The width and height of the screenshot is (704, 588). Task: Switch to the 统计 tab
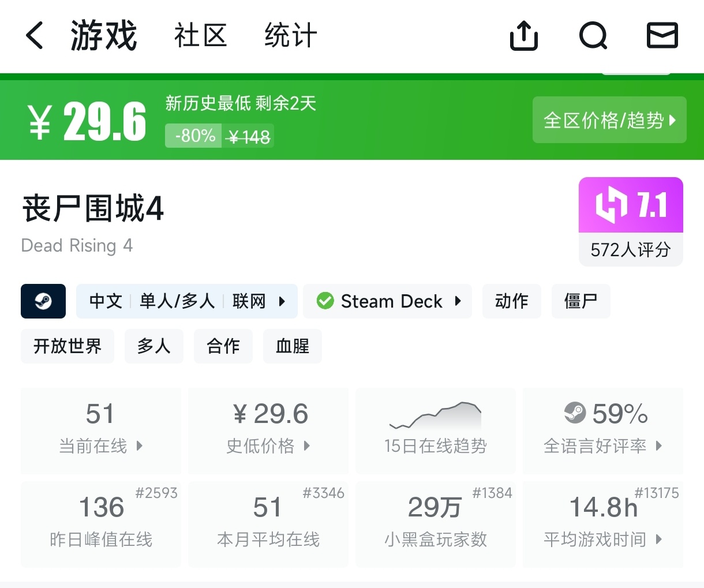click(291, 36)
